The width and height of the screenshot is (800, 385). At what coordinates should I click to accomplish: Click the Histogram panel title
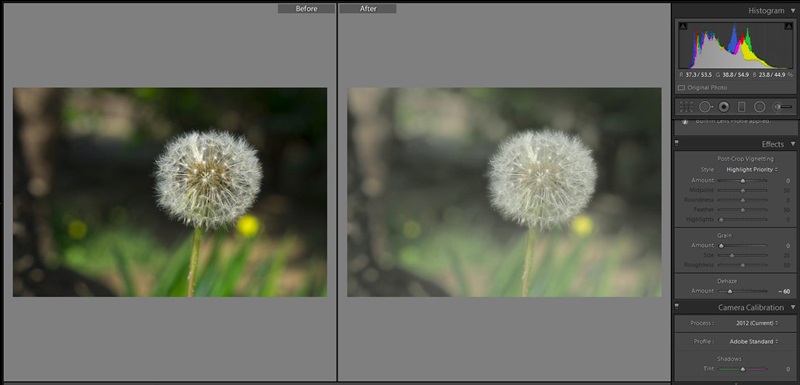point(766,11)
